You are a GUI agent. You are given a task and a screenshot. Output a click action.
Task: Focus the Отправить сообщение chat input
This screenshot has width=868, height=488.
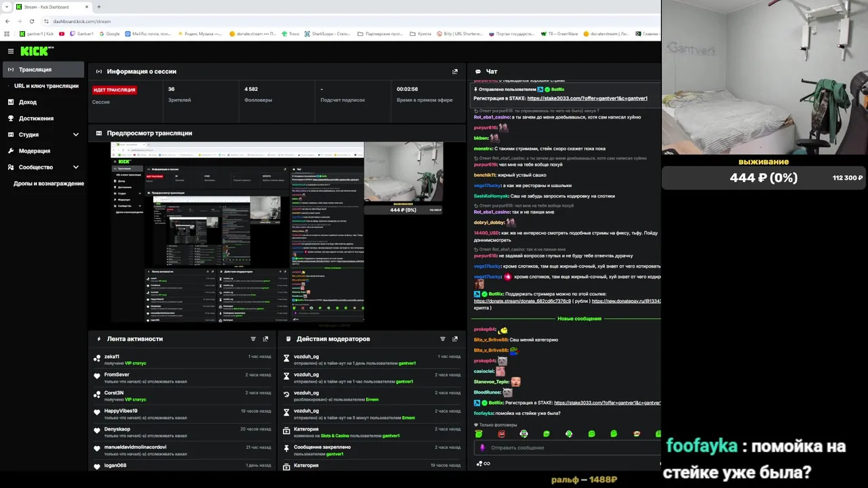pos(566,447)
